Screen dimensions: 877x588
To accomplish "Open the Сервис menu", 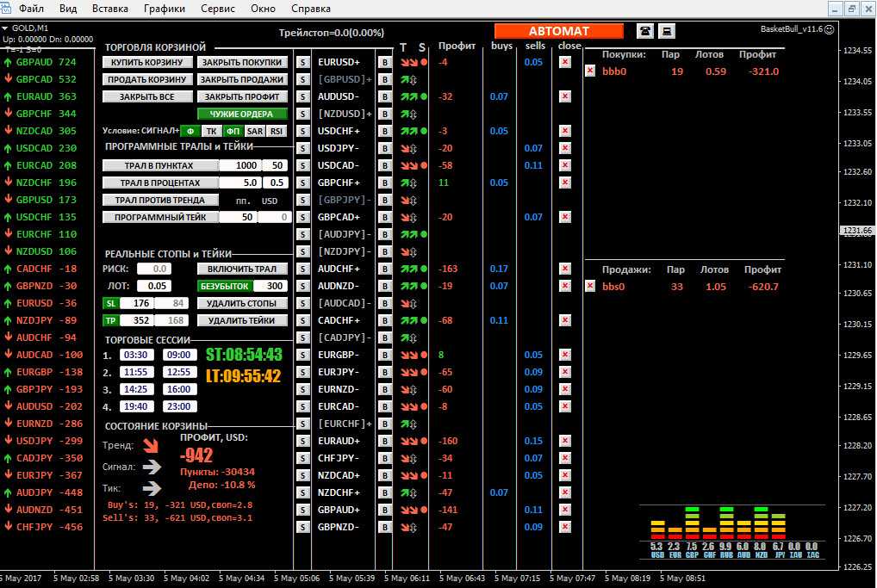I will tap(218, 9).
